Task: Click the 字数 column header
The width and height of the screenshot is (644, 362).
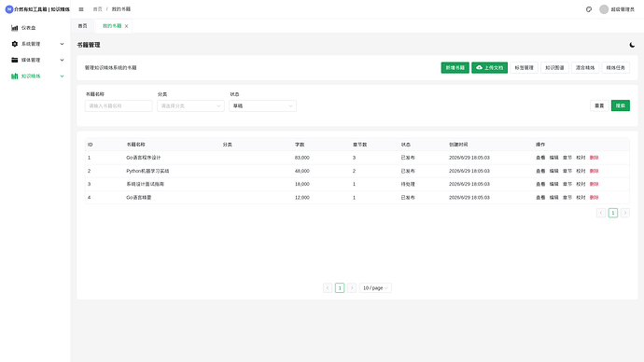Action: tap(300, 145)
